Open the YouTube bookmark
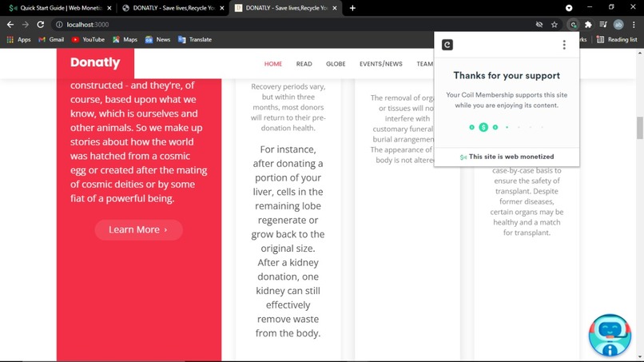 coord(88,39)
